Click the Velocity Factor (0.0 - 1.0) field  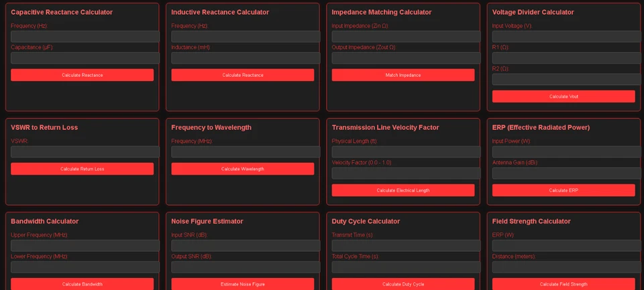click(x=407, y=173)
